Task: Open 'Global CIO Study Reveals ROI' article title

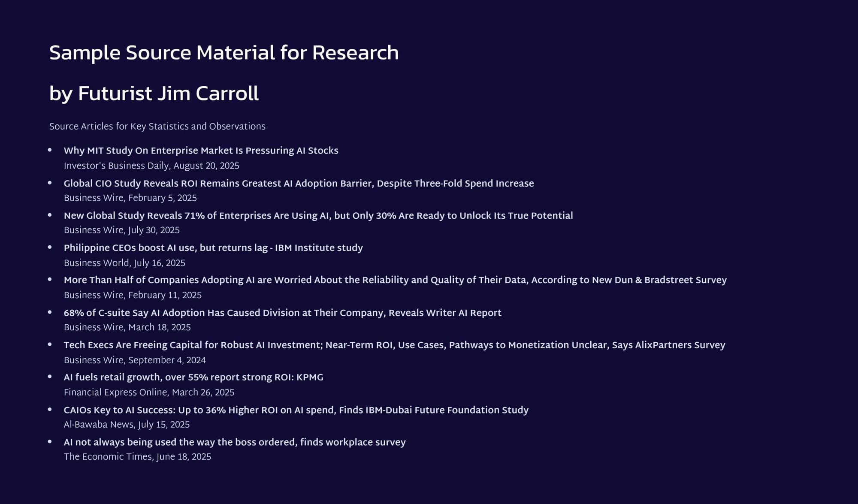Action: coord(299,183)
